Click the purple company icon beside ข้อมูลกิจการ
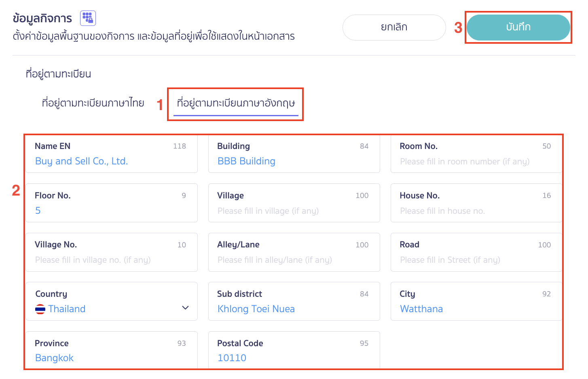 point(88,18)
